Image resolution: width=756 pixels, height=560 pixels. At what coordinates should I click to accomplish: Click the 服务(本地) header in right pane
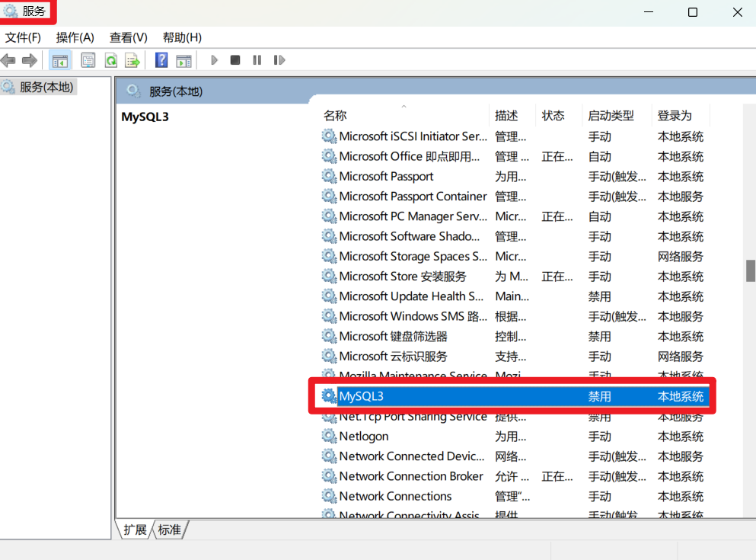click(x=176, y=91)
